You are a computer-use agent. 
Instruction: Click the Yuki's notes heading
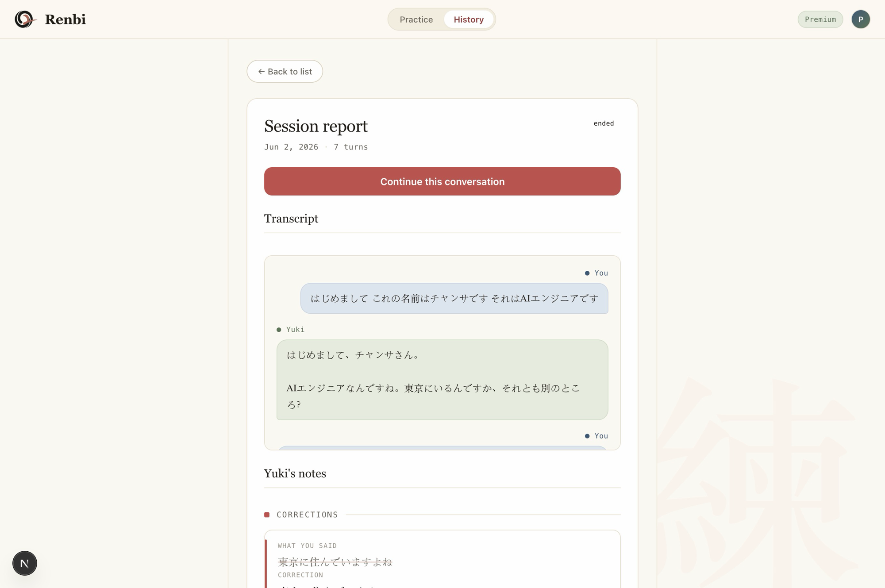(x=295, y=473)
